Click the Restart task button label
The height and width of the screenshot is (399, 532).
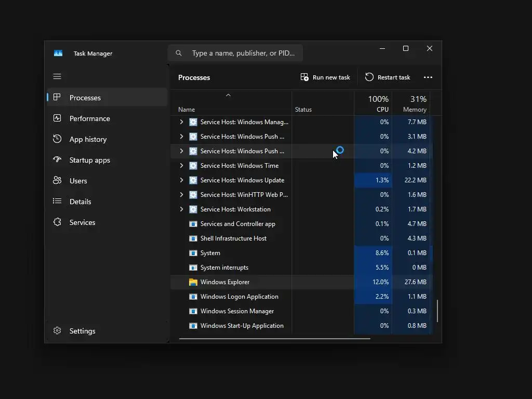click(394, 77)
